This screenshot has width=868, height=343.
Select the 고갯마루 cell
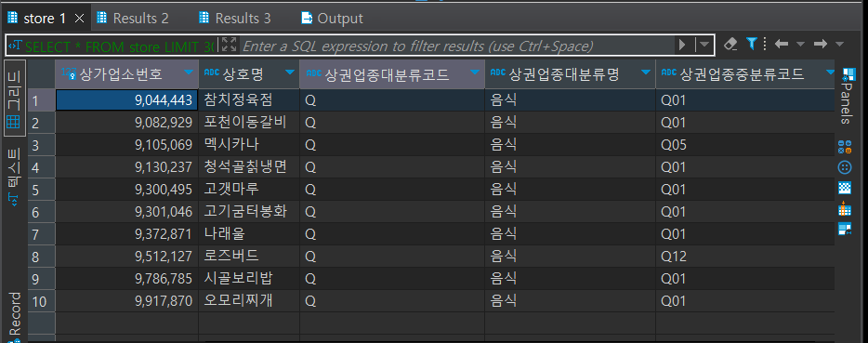[249, 190]
